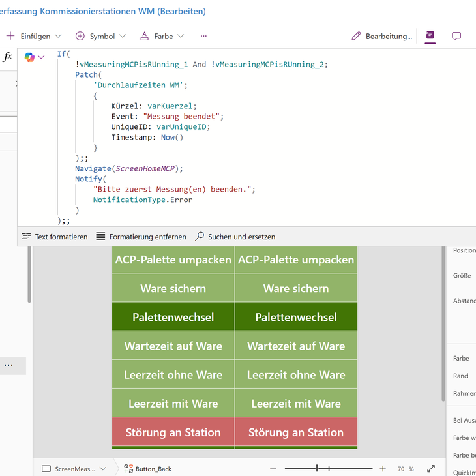The image size is (476, 476).
Task: Click the 70 % zoom value
Action: click(406, 469)
